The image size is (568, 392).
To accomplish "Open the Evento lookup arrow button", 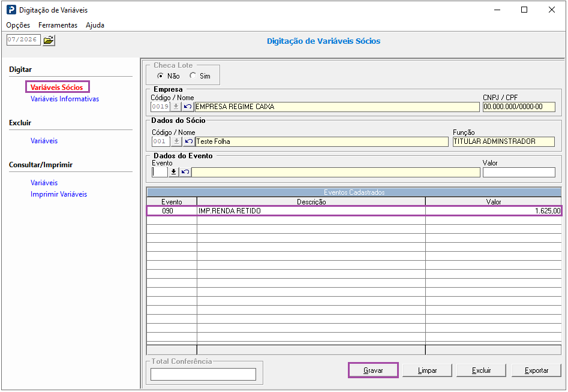I will pyautogui.click(x=173, y=171).
